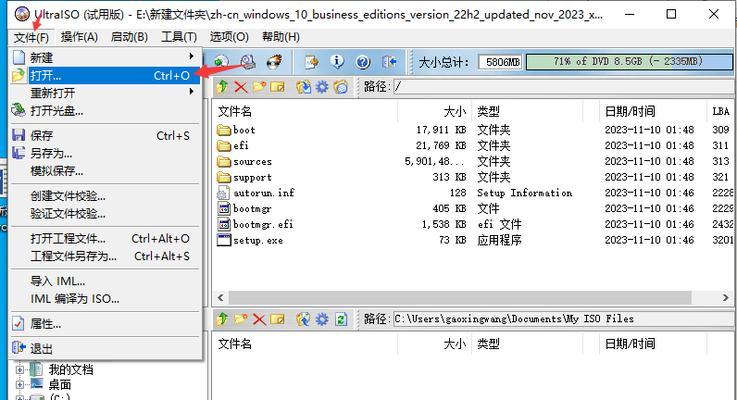Click the Mount to virtual drive icon
The image size is (737, 400).
pyautogui.click(x=248, y=62)
